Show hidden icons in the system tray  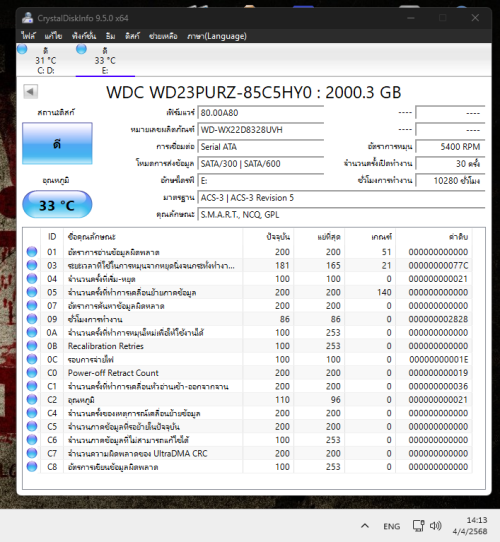[x=364, y=526]
